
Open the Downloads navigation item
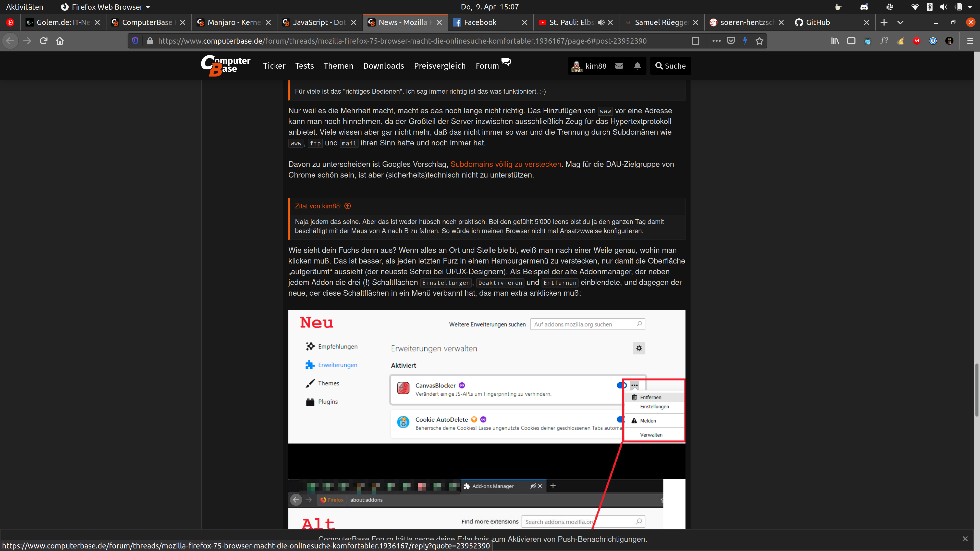(x=384, y=66)
